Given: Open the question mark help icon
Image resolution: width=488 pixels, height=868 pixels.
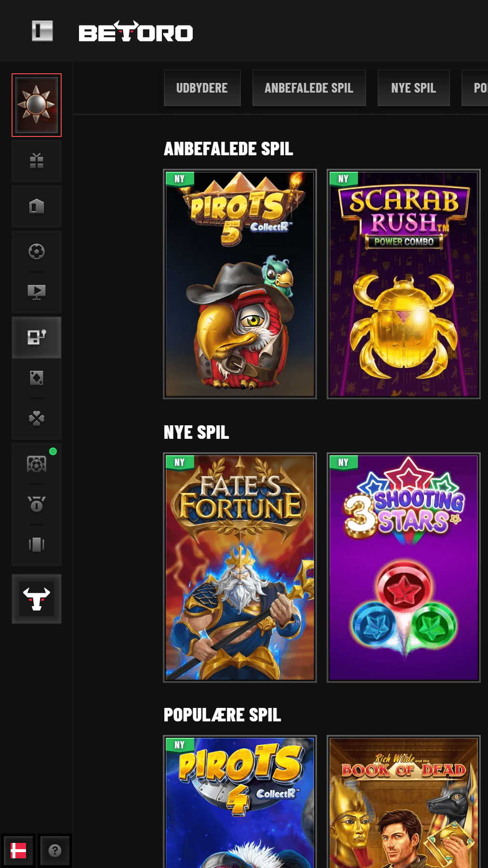Looking at the screenshot, I should click(x=55, y=851).
